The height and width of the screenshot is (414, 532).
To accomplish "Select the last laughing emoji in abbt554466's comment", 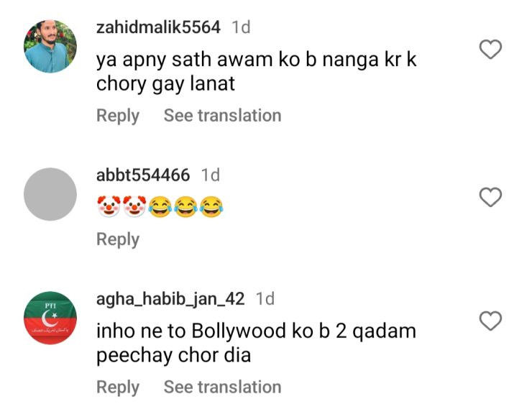I will click(x=211, y=206).
